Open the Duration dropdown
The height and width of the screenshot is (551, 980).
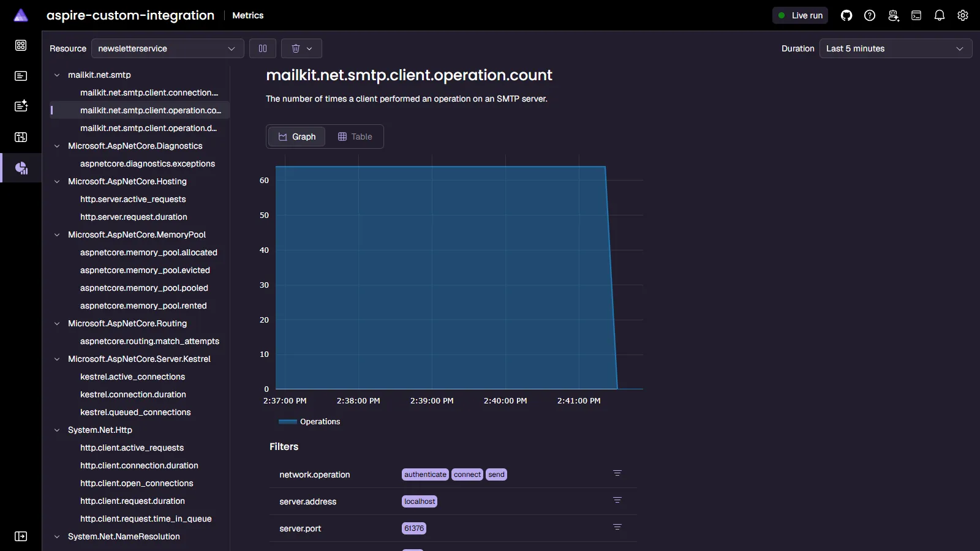(895, 48)
